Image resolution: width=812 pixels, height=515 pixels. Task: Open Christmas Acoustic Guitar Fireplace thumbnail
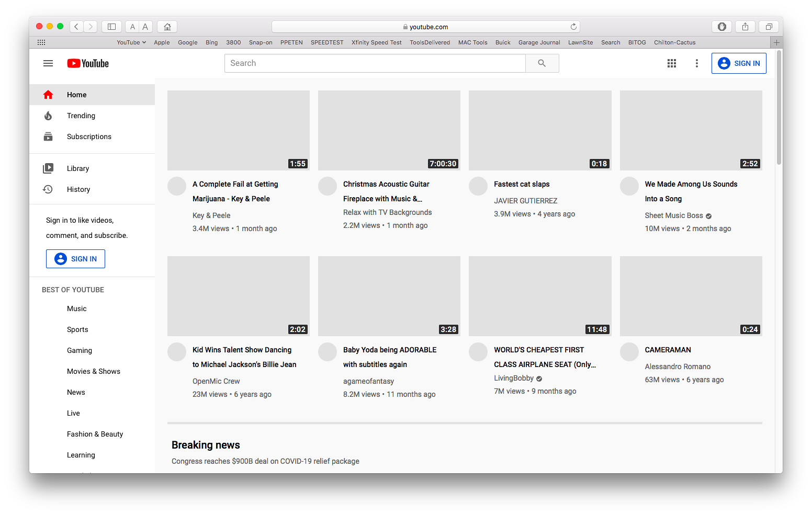389,130
